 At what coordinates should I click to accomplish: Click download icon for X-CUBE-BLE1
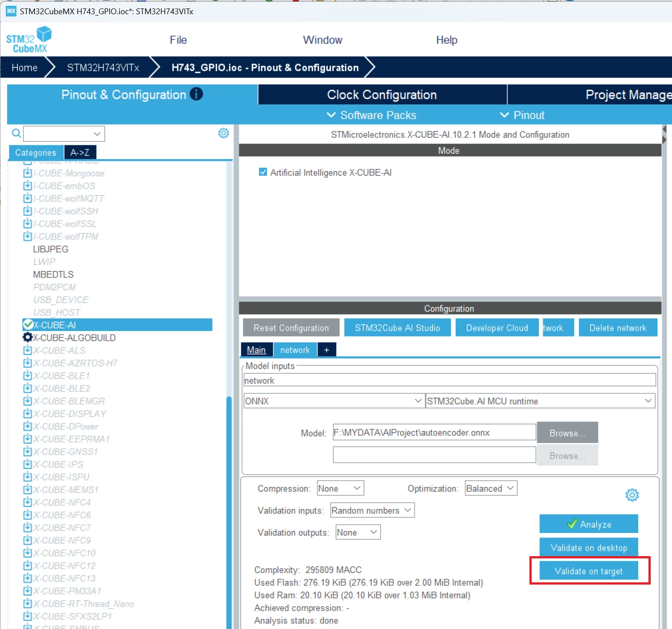coord(28,375)
